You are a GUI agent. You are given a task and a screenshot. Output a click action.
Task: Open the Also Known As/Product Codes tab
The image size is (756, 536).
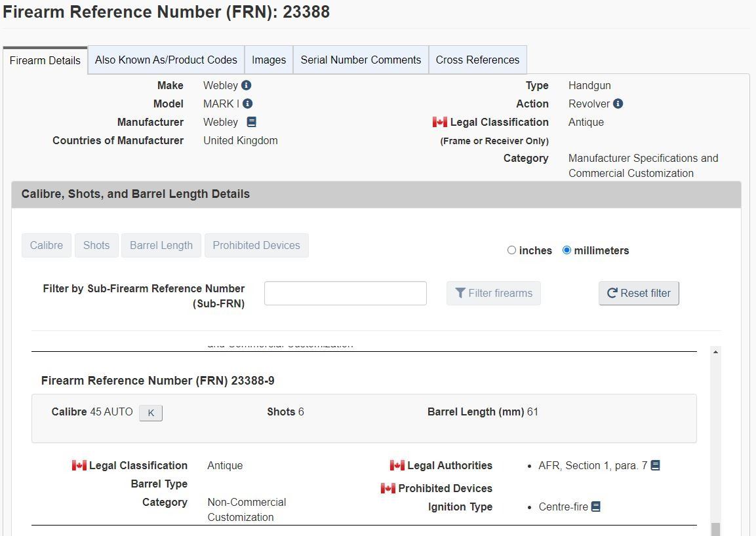click(166, 60)
